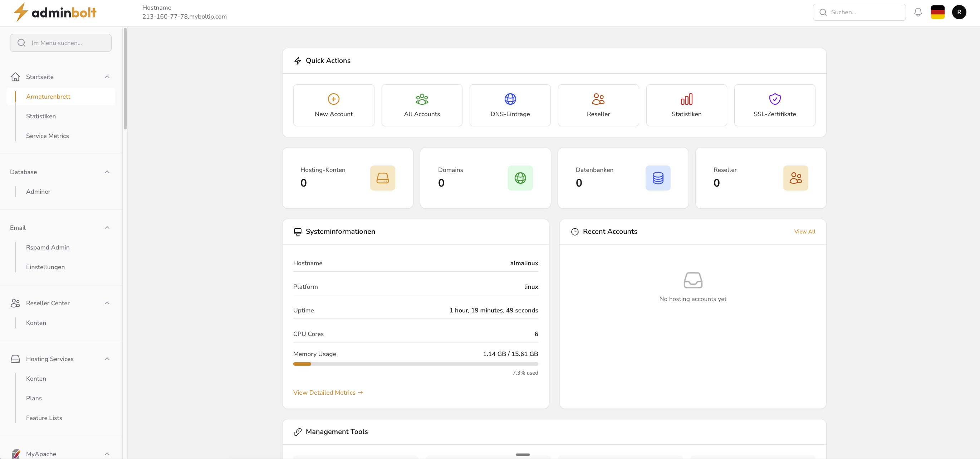Open the R user profile avatar
The width and height of the screenshot is (980, 459).
(959, 12)
